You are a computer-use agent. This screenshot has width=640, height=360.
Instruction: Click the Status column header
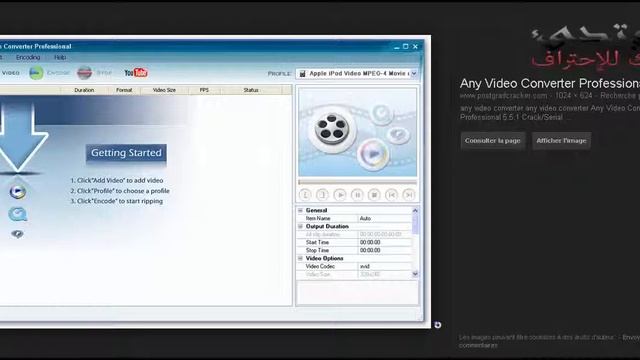(x=251, y=90)
